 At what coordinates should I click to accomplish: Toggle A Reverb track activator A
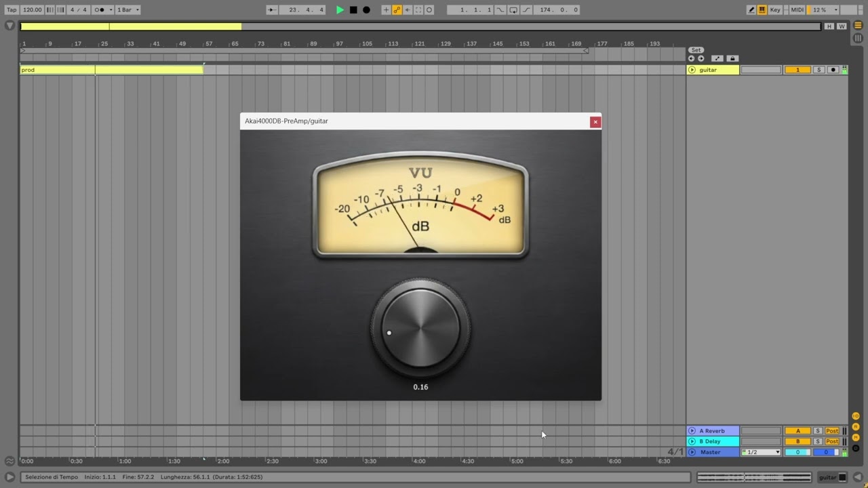click(797, 430)
